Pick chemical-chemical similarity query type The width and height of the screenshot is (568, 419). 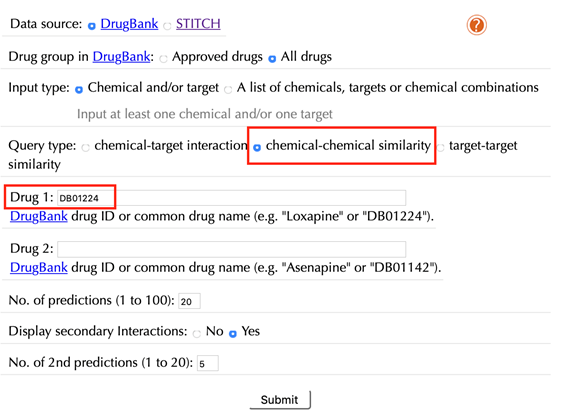257,147
